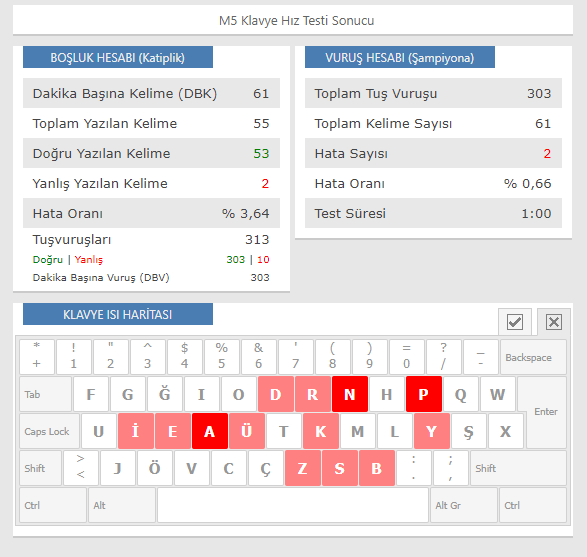Screen dimensions: 587x557
Task: Click the K key on heatmap
Action: coord(321,431)
